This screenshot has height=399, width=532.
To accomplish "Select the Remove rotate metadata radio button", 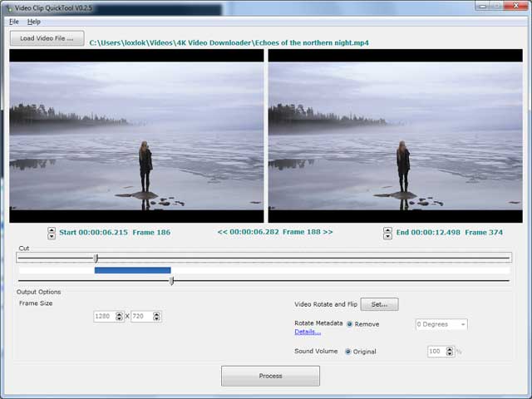I will pyautogui.click(x=349, y=324).
